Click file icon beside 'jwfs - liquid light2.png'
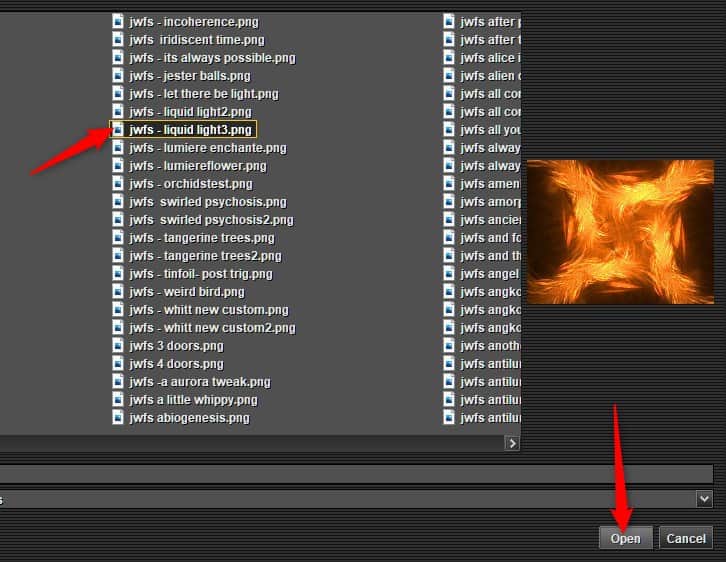Image resolution: width=726 pixels, height=562 pixels. tap(118, 112)
